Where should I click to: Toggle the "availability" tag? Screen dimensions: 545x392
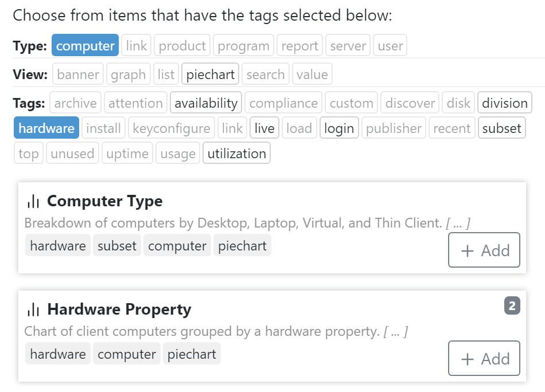pos(206,102)
